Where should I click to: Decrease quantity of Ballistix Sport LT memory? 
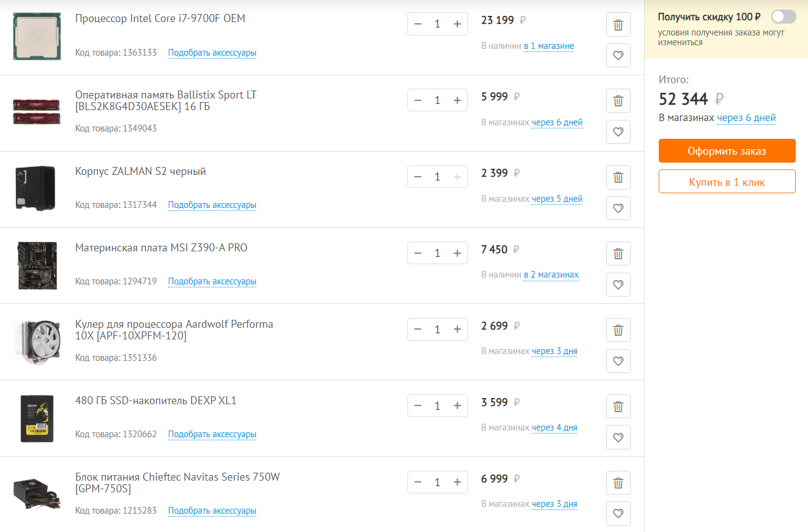[x=418, y=100]
